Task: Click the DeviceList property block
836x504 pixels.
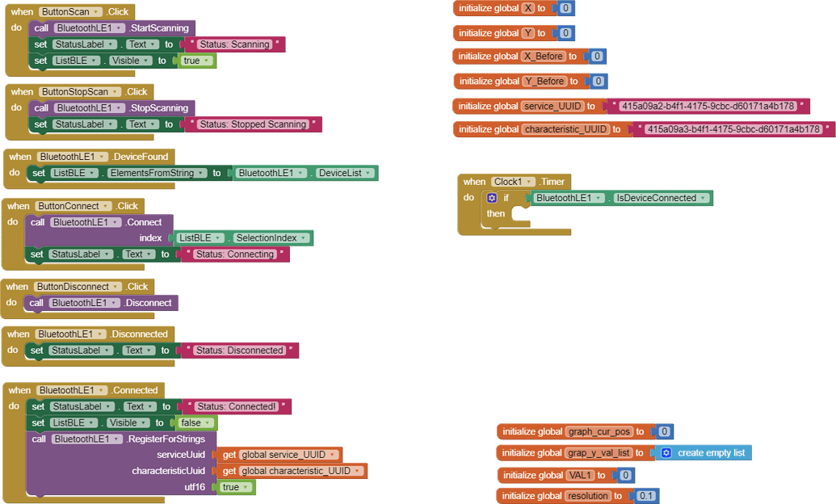Action: click(345, 173)
